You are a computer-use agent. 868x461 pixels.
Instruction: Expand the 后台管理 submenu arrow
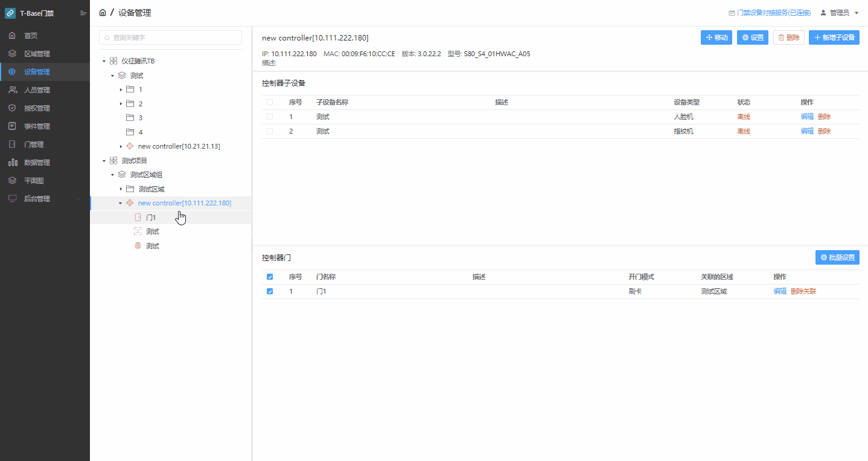click(77, 199)
